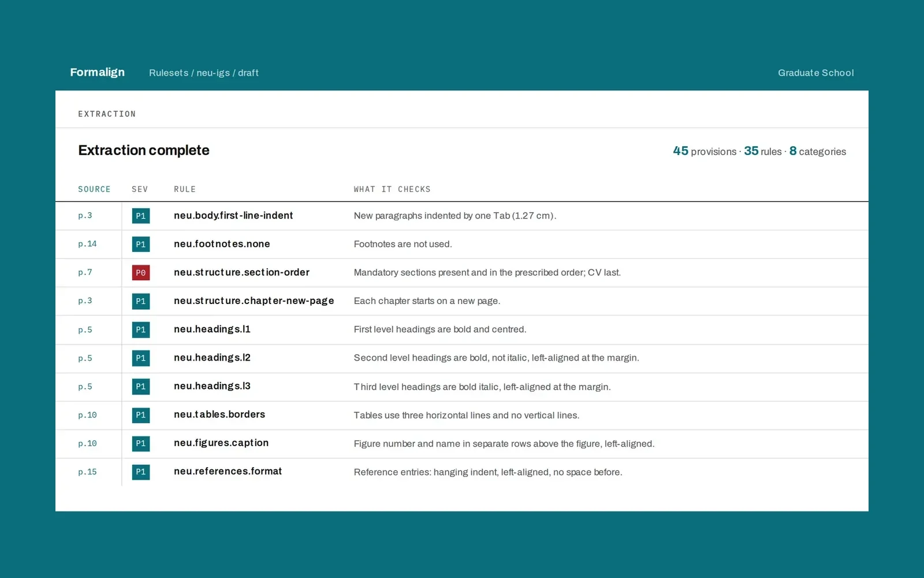Select description about mandatory sections order

[x=487, y=273]
